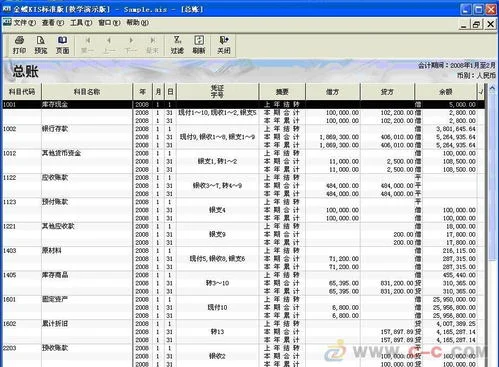Select account name 其他应收款

tap(58, 226)
